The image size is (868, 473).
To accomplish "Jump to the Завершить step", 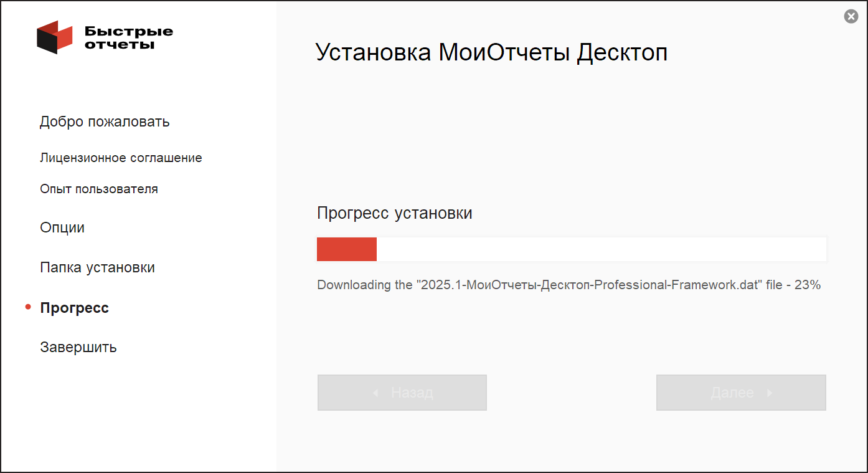I will click(x=78, y=347).
